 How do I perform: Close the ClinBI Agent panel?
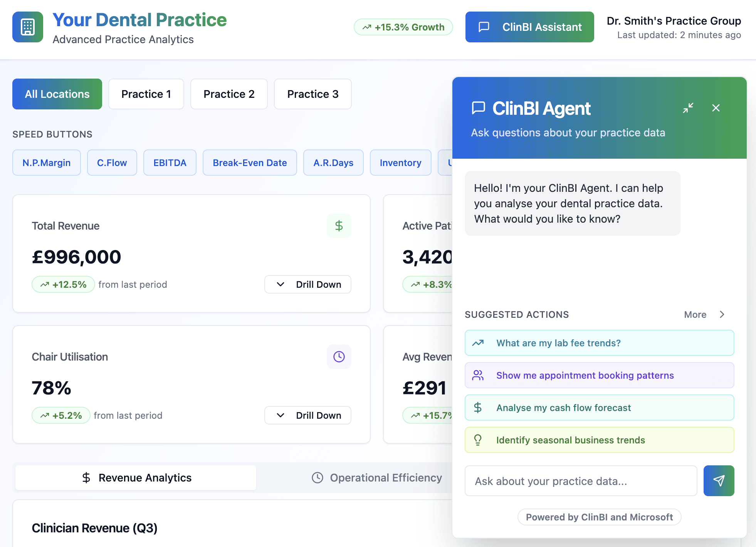716,108
